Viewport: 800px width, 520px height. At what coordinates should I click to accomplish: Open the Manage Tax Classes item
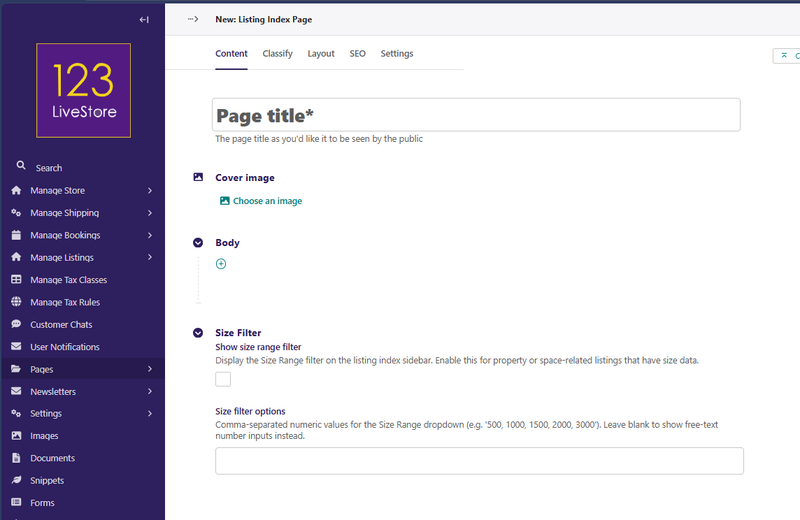(x=68, y=280)
